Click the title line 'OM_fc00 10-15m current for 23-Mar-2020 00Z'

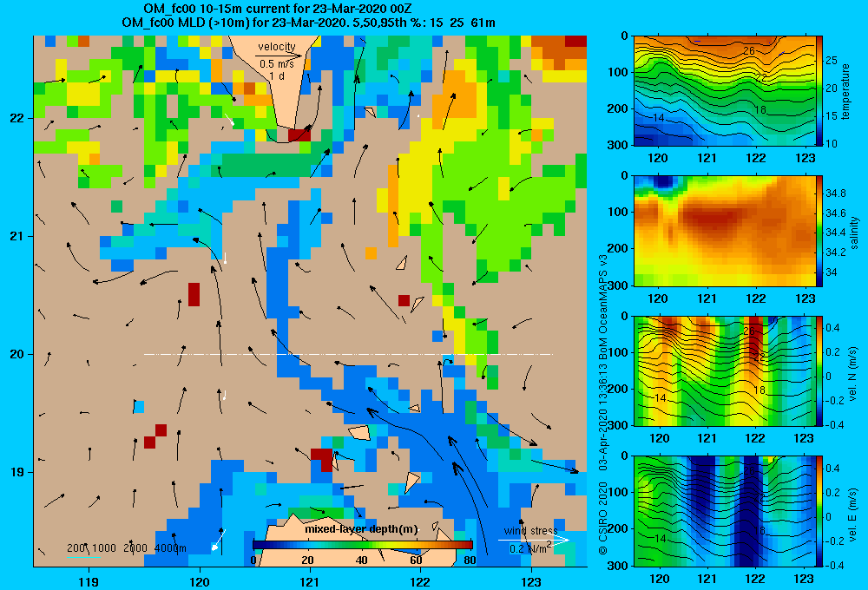coord(278,9)
